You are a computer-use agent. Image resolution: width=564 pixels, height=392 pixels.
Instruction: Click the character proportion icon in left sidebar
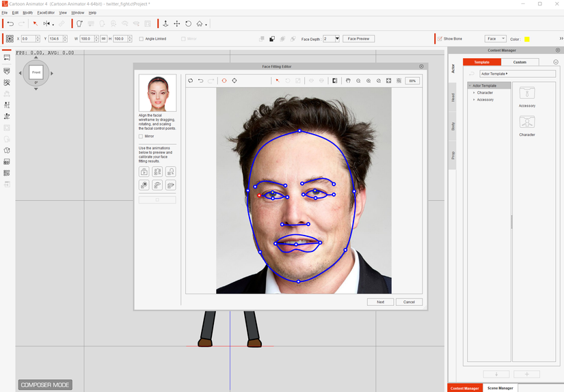click(7, 105)
